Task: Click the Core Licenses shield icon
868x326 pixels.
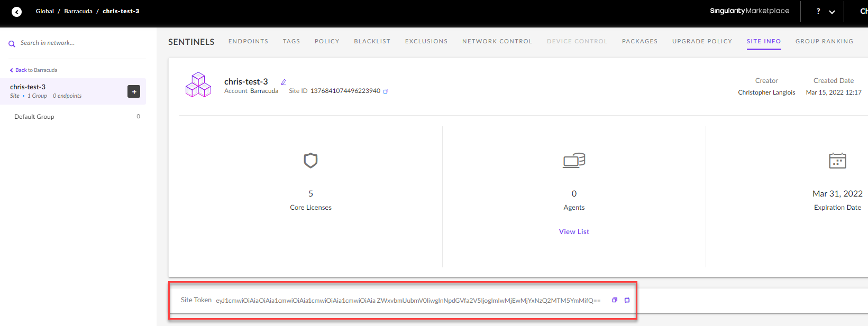Action: (x=310, y=160)
